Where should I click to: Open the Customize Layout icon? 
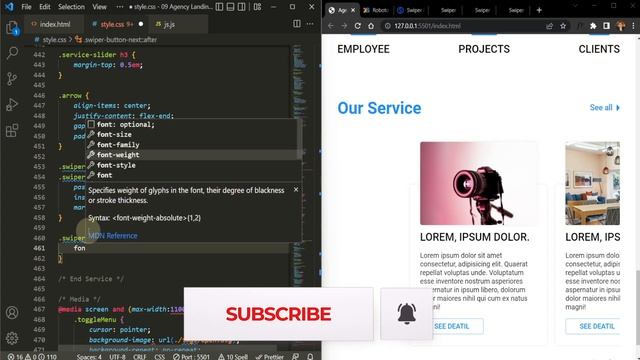[257, 7]
